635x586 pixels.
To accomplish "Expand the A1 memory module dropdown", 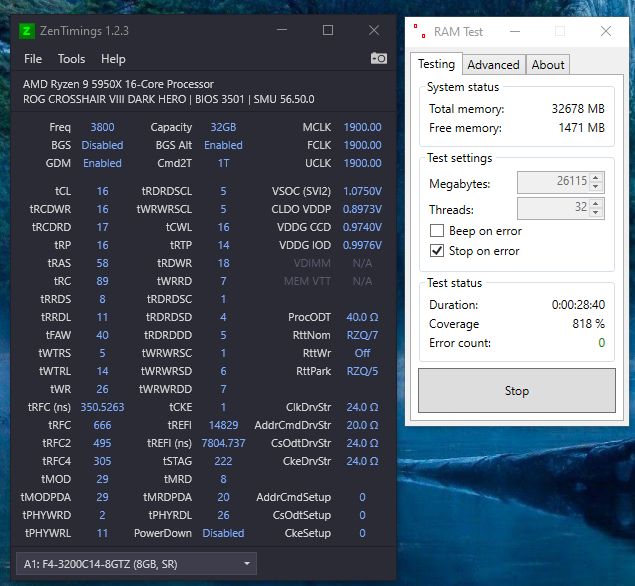I will point(136,564).
